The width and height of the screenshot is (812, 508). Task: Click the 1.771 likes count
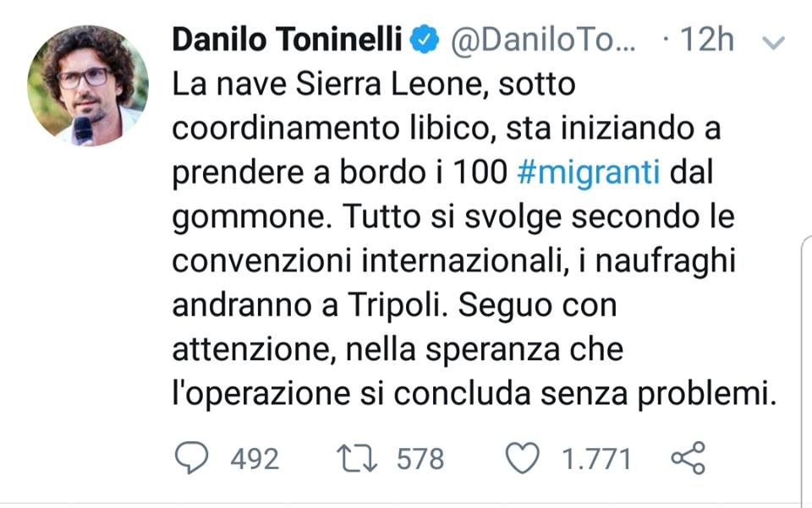coord(596,459)
